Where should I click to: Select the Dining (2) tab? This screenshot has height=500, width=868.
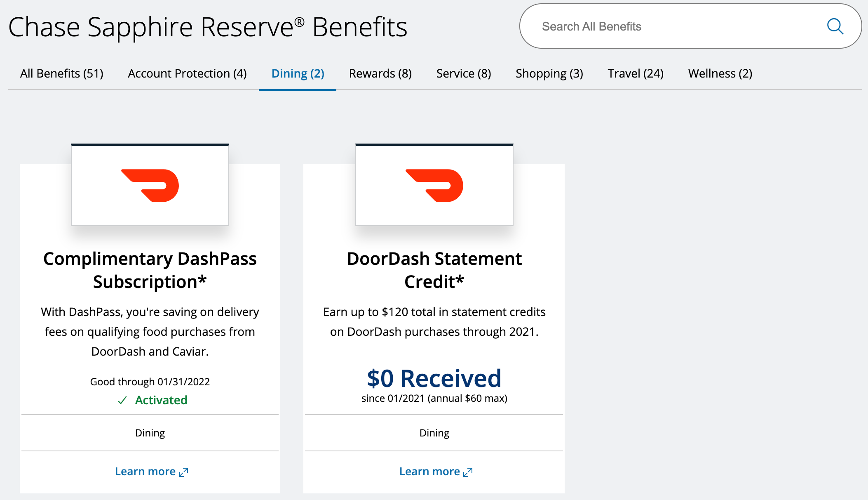(298, 73)
